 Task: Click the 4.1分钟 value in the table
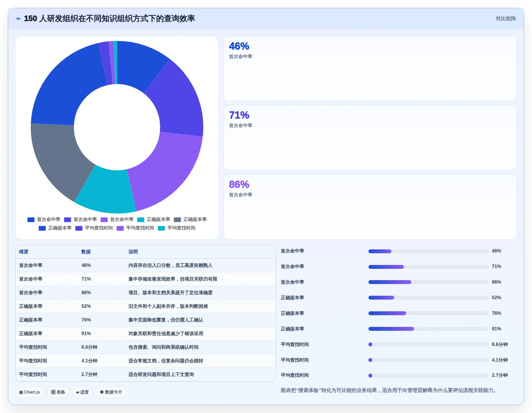90,361
